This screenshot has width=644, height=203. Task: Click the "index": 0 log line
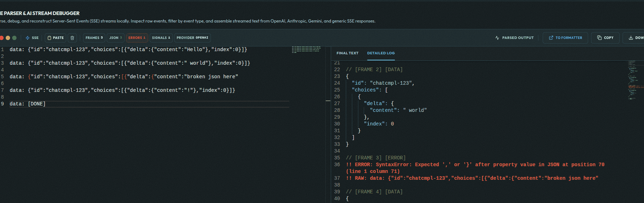(379, 124)
